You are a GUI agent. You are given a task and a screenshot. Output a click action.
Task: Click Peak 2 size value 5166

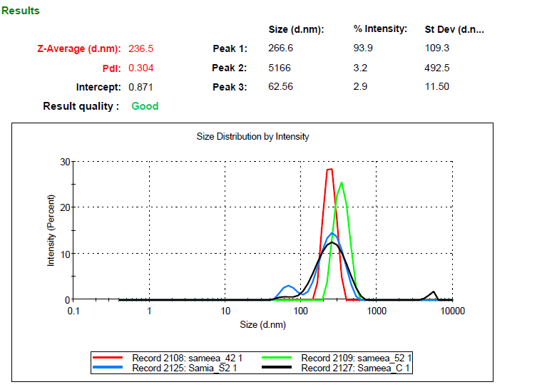pos(280,68)
